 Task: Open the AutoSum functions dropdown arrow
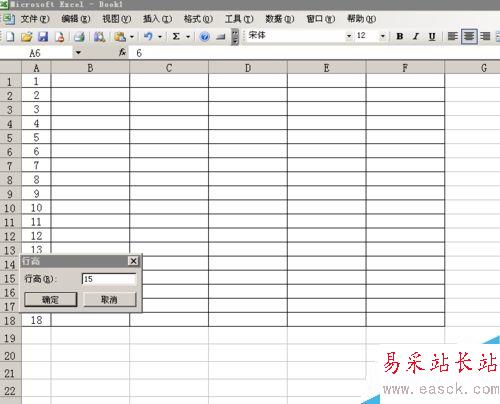(188, 36)
